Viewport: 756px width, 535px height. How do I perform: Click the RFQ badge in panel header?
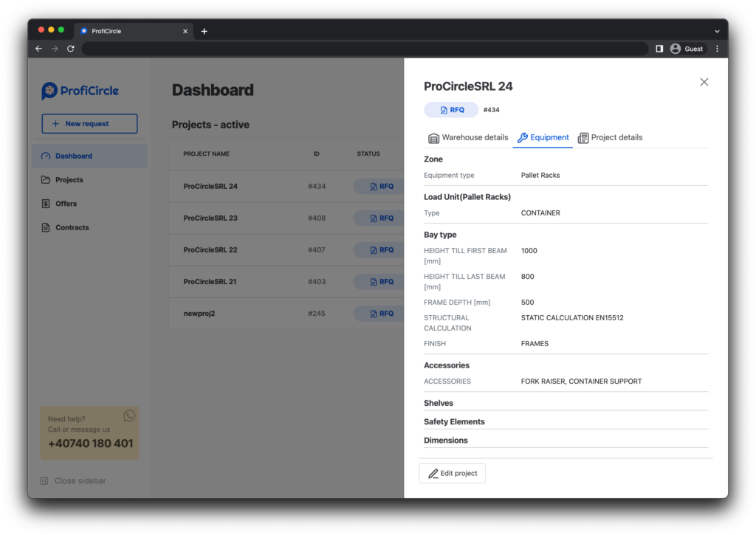click(451, 111)
